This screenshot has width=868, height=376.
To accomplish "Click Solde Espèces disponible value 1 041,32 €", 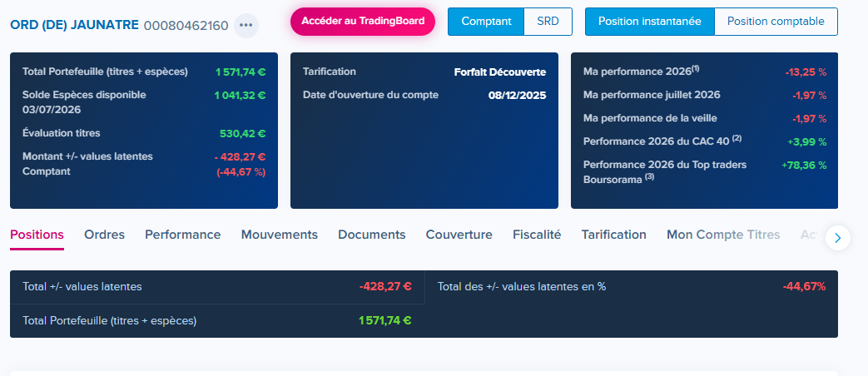I will pyautogui.click(x=241, y=95).
